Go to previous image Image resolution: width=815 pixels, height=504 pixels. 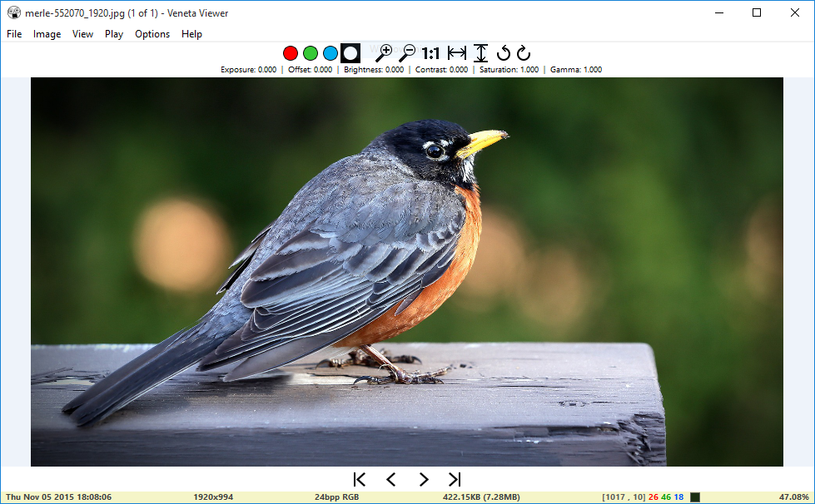point(391,479)
